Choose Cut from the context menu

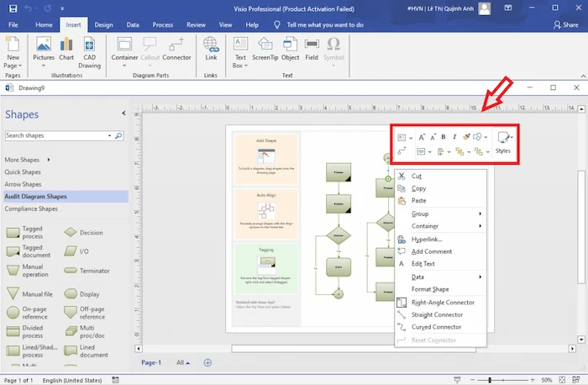coord(441,176)
